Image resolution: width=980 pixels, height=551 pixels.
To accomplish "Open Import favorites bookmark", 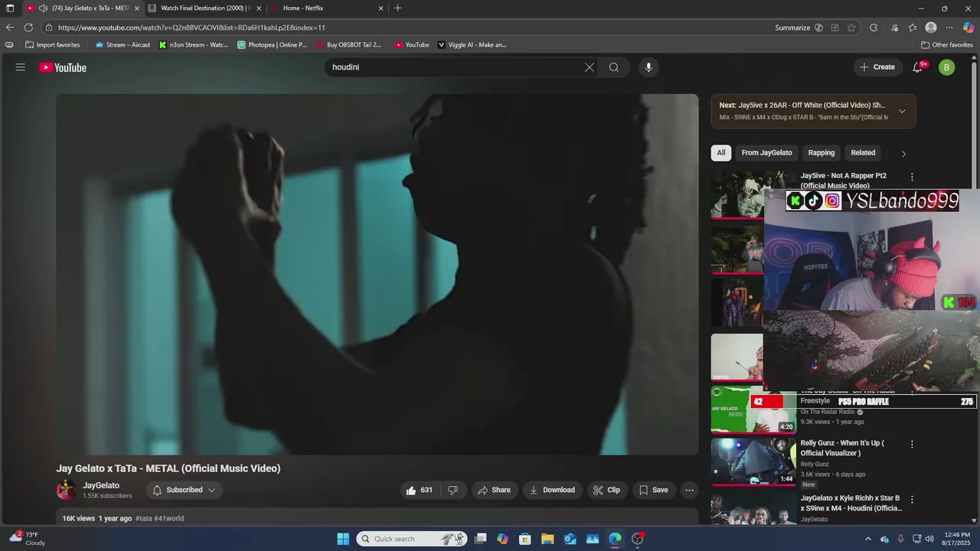I will pos(53,44).
